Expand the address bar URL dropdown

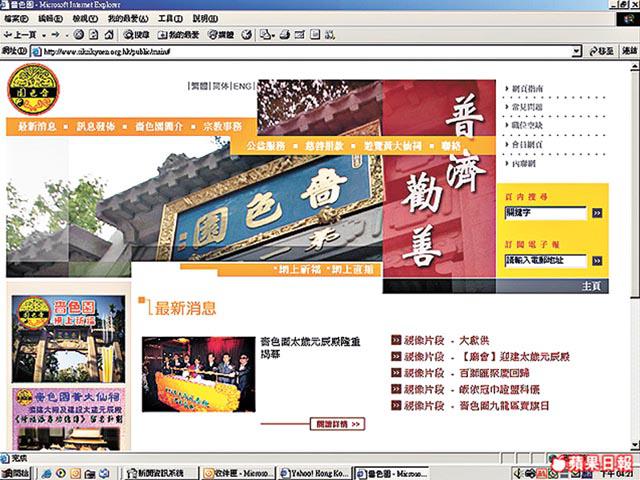tap(575, 51)
